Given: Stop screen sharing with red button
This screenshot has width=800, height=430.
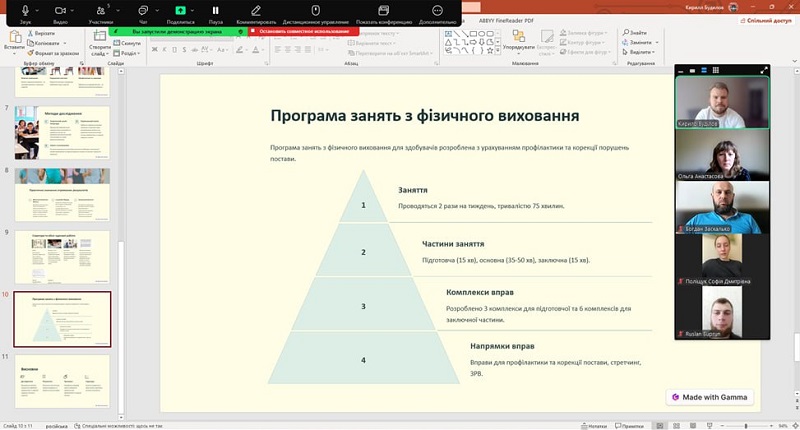Looking at the screenshot, I should [x=303, y=31].
